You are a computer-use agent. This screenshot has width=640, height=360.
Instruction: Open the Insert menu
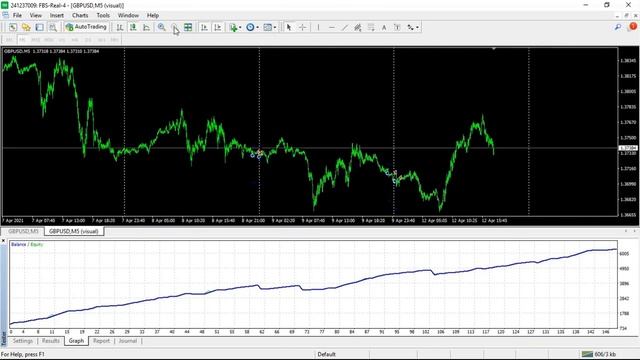(57, 15)
